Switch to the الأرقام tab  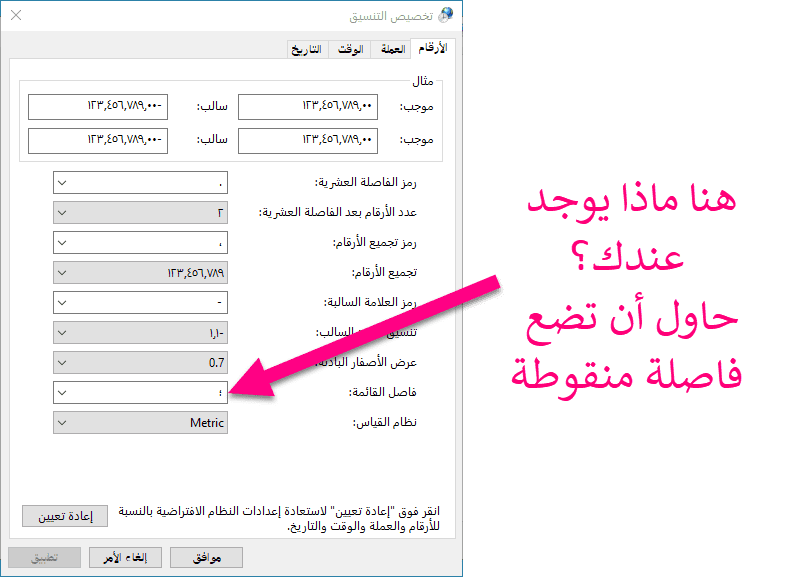coord(433,48)
